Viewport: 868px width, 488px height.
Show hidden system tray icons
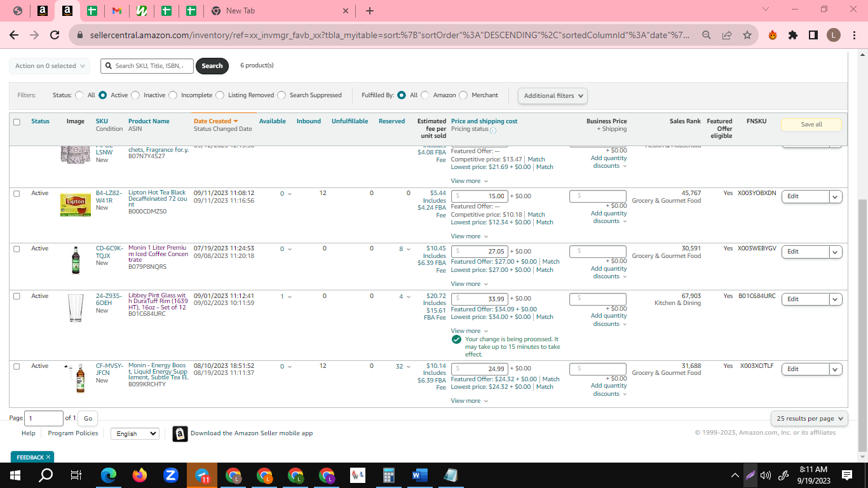tap(735, 475)
